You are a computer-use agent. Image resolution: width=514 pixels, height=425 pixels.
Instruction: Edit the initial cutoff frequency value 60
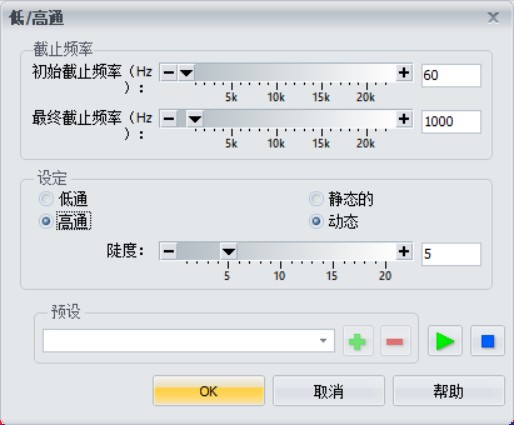point(451,75)
